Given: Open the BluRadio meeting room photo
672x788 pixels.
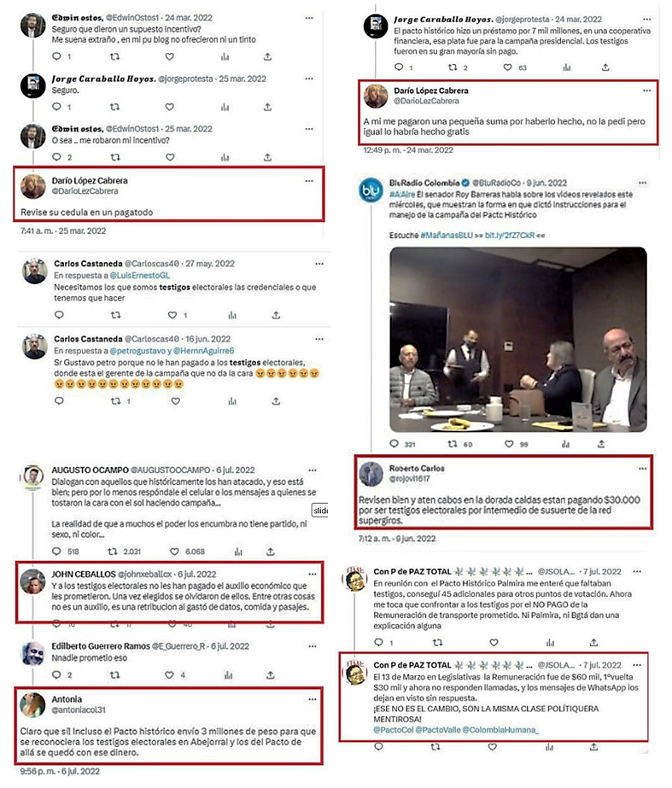Looking at the screenshot, I should point(518,339).
